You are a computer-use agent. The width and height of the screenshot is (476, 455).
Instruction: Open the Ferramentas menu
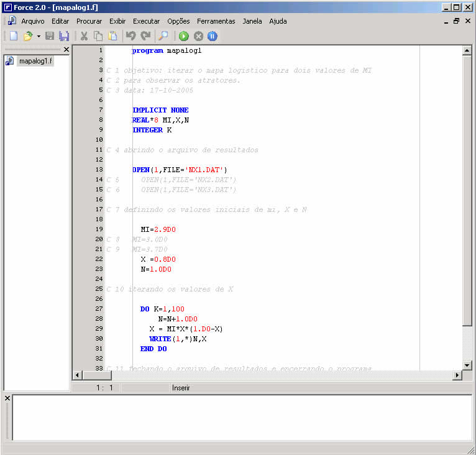click(216, 21)
